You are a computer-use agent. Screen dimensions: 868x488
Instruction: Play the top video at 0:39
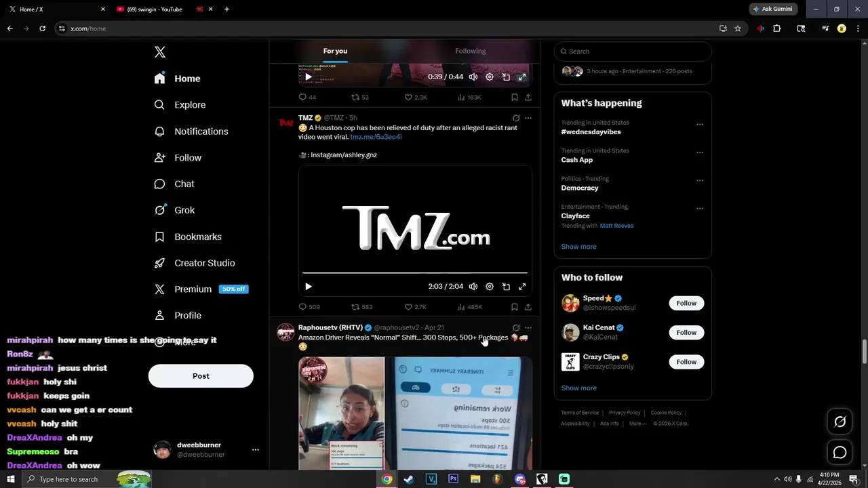coord(309,77)
